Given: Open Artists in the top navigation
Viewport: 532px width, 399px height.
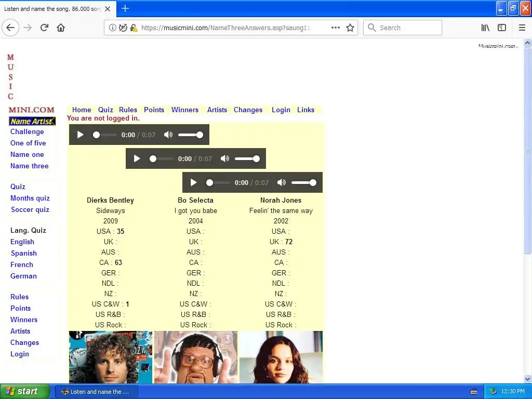Looking at the screenshot, I should click(217, 110).
